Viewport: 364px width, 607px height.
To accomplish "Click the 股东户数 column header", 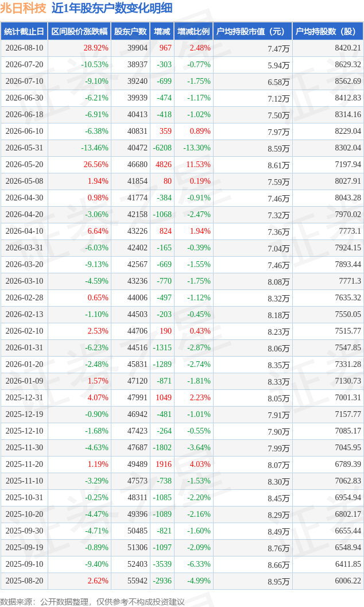I will click(x=130, y=32).
